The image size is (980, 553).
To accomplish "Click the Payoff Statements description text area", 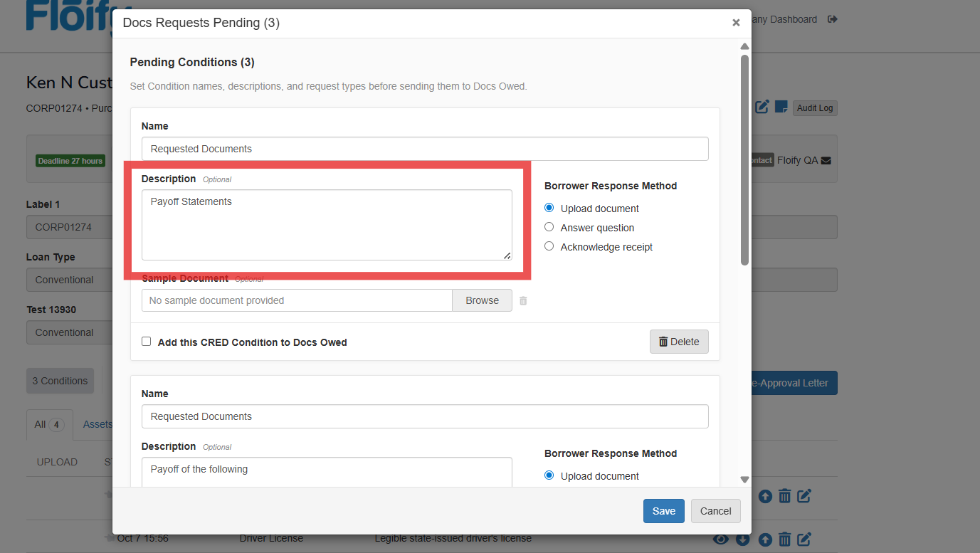I will tap(327, 224).
